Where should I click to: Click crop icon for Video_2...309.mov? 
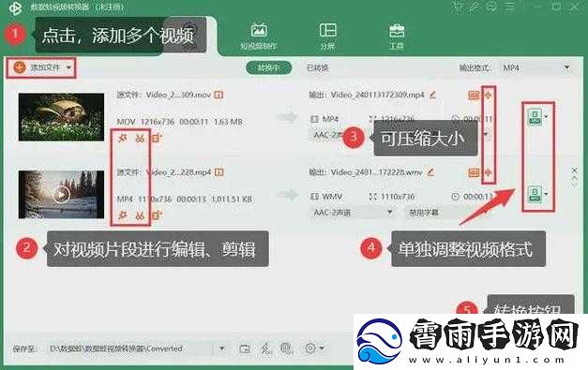tap(157, 139)
